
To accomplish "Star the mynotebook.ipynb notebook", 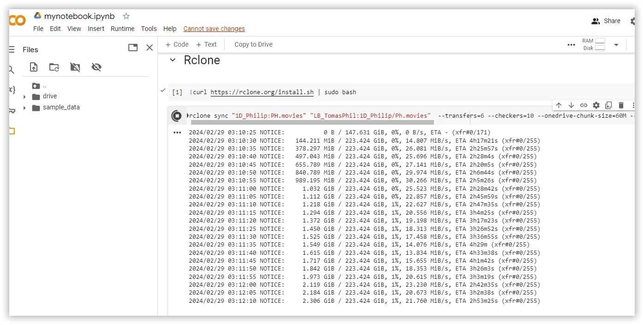I will point(126,16).
